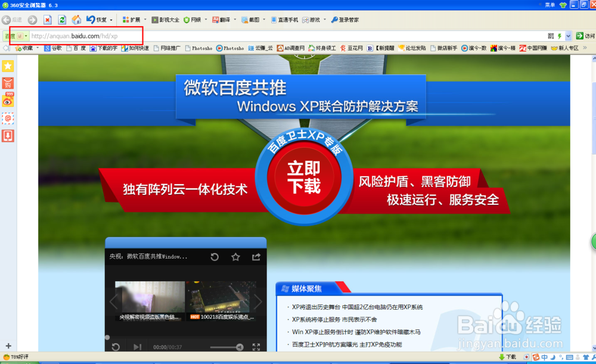Share the video with the share icon
Viewport: 596px width, 364px height.
point(256,257)
